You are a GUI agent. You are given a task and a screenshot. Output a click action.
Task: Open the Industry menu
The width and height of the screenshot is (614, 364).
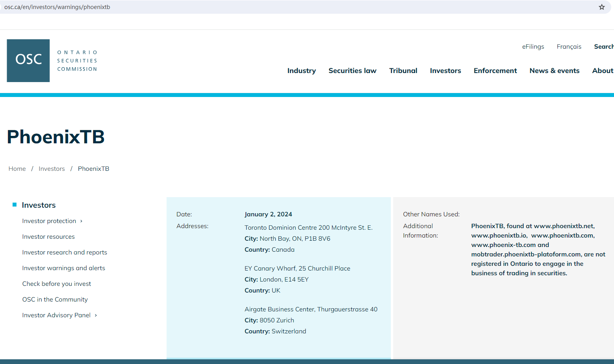pos(301,71)
